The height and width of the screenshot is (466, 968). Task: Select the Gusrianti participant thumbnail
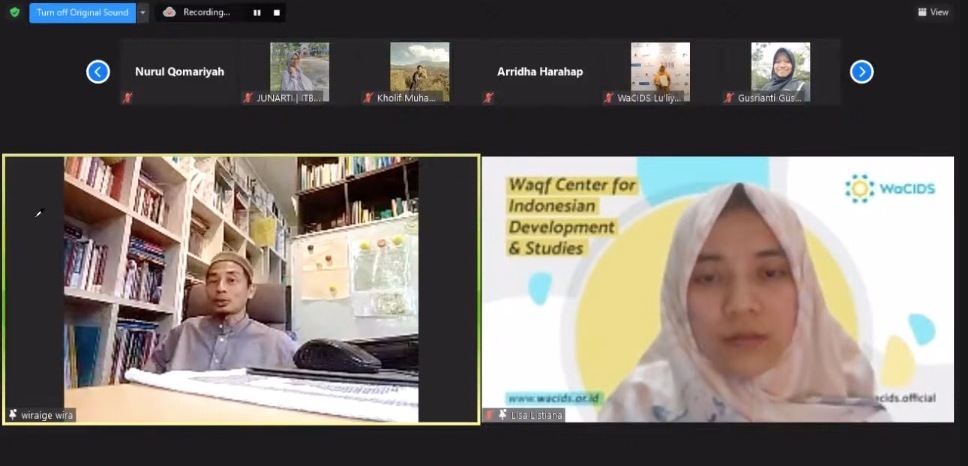pyautogui.click(x=780, y=72)
